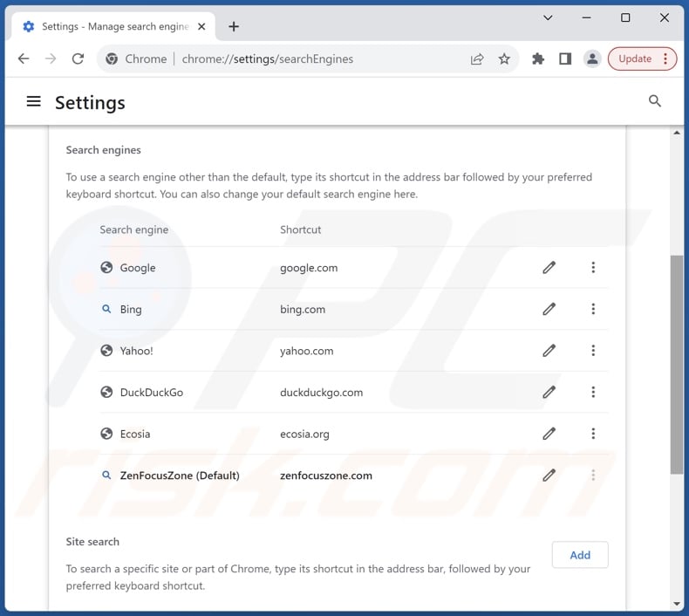Click the vertical scrollbar thumb

coord(677,365)
